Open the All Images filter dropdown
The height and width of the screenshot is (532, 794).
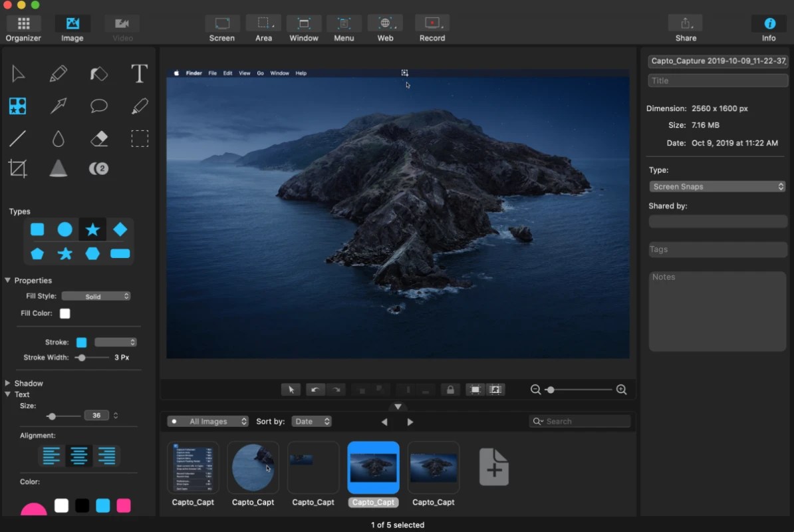pyautogui.click(x=207, y=421)
